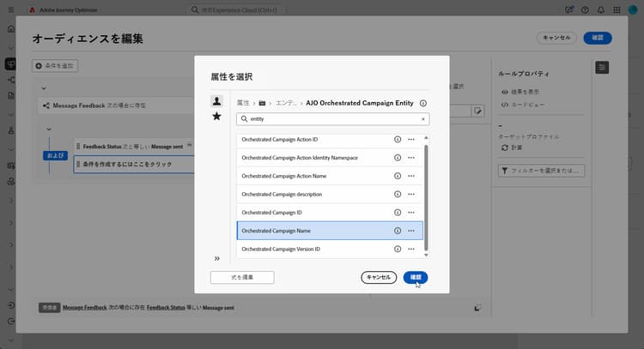The image size is (644, 349).
Task: Expand the dialog sidebar with double chevron
Action: tap(217, 258)
